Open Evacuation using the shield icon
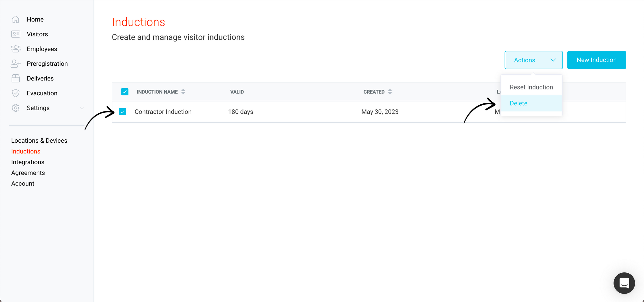 coord(15,93)
